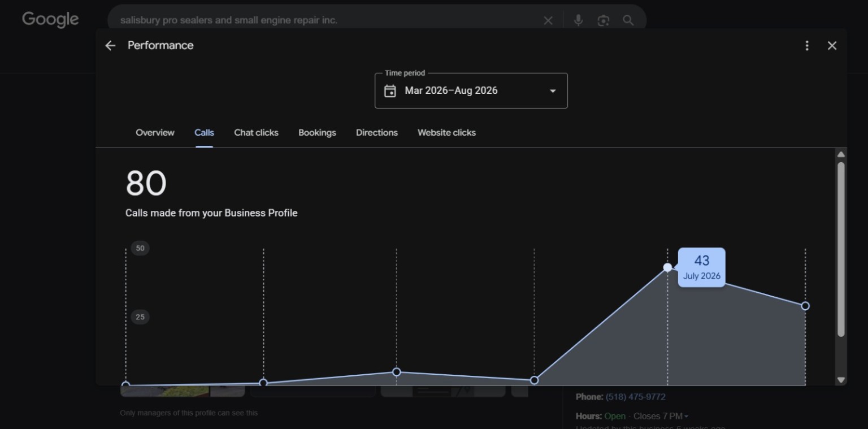Click the 43 July 2026 tooltip
Image resolution: width=868 pixels, height=429 pixels.
(701, 267)
